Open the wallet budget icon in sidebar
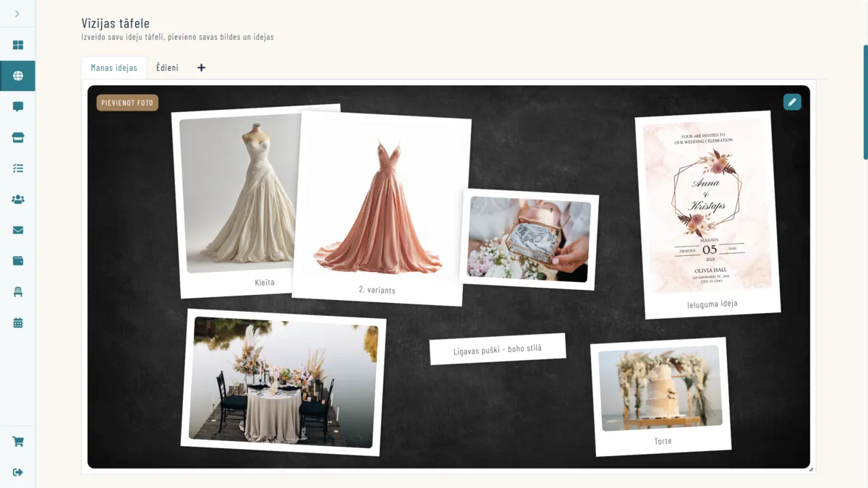This screenshot has width=868, height=488. [17, 261]
